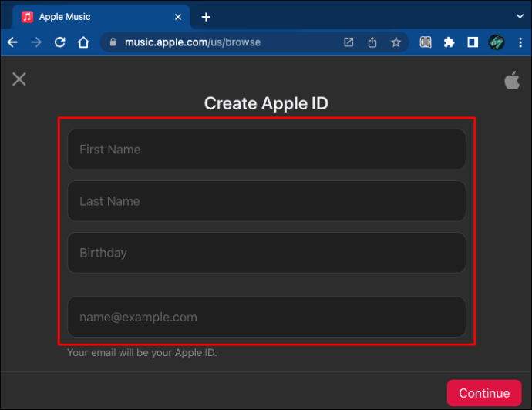This screenshot has height=410, width=532.
Task: Expand the tab search chevron
Action: (520, 16)
